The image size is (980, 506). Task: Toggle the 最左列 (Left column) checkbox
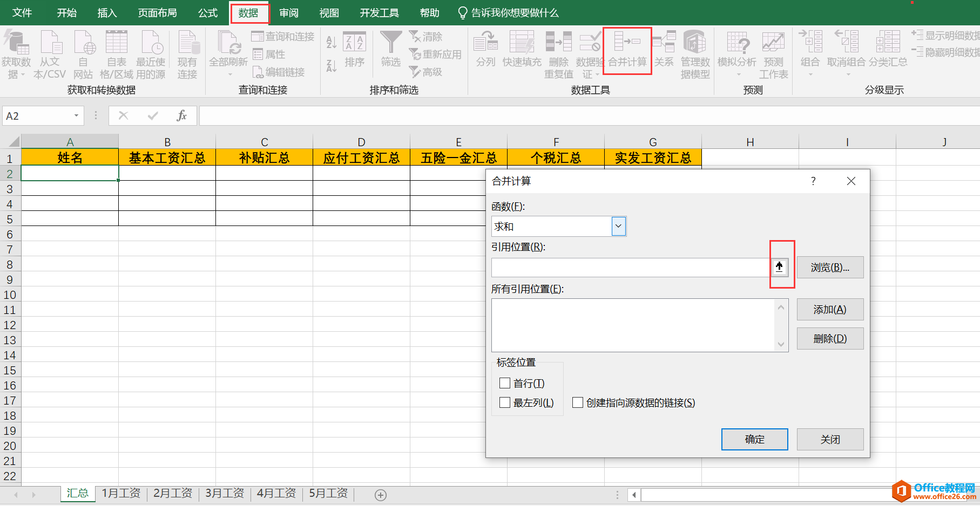pyautogui.click(x=505, y=402)
